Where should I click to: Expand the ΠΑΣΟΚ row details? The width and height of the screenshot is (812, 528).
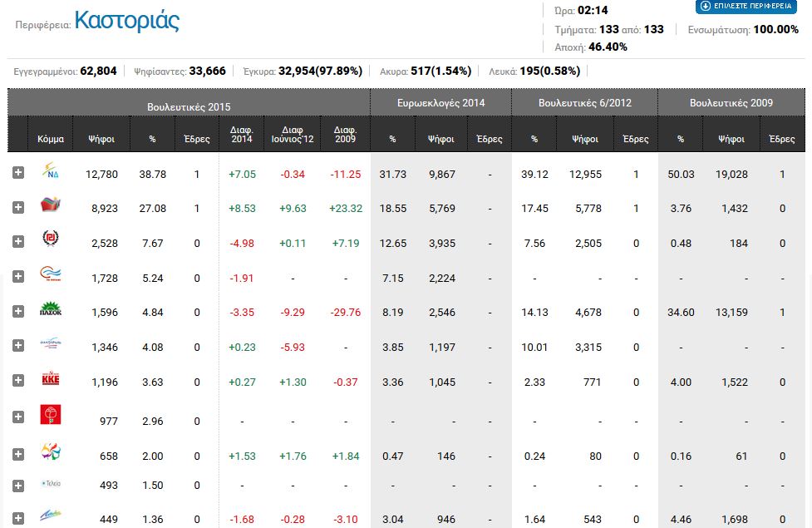(x=18, y=311)
